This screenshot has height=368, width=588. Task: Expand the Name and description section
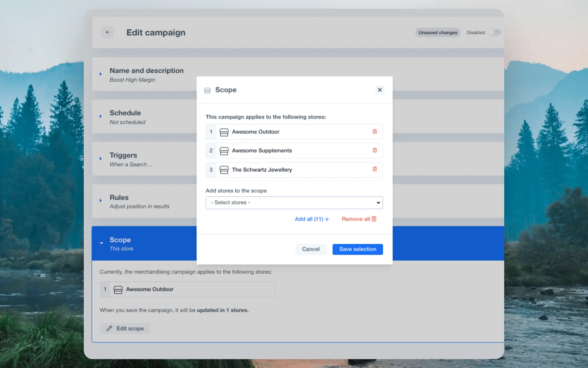(101, 74)
